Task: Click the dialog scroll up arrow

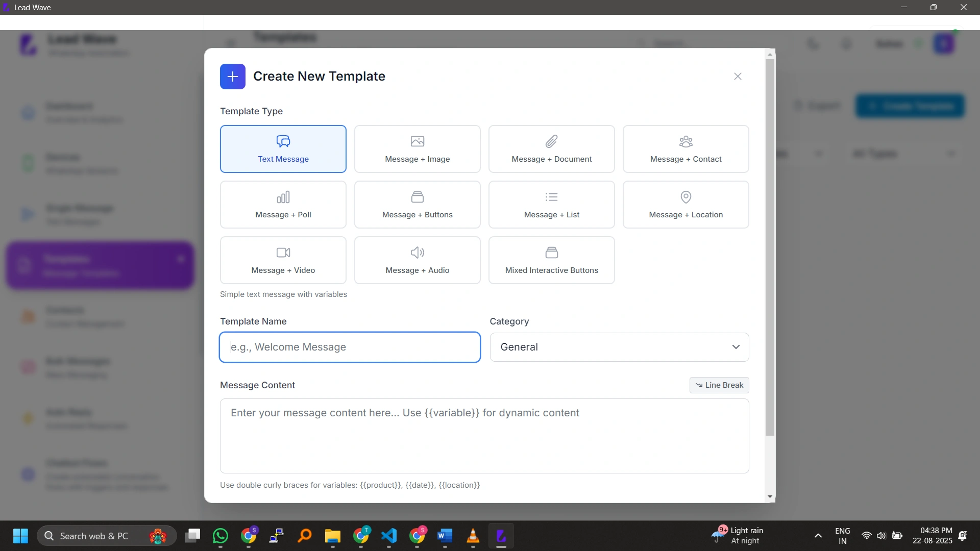Action: pos(770,54)
